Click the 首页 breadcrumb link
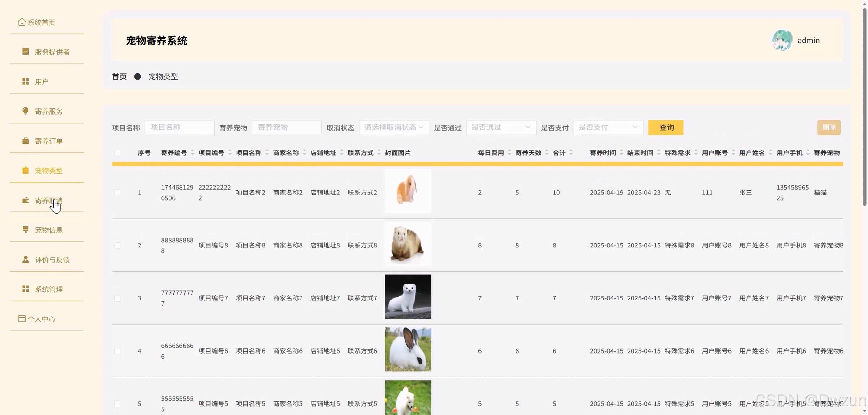This screenshot has width=868, height=415. [x=119, y=77]
